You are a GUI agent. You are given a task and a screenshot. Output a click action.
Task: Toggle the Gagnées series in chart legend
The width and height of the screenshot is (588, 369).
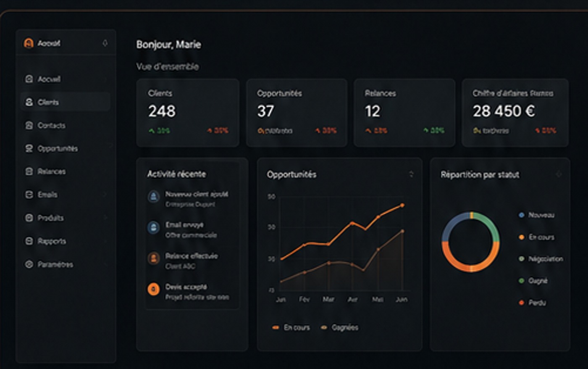[x=340, y=327]
